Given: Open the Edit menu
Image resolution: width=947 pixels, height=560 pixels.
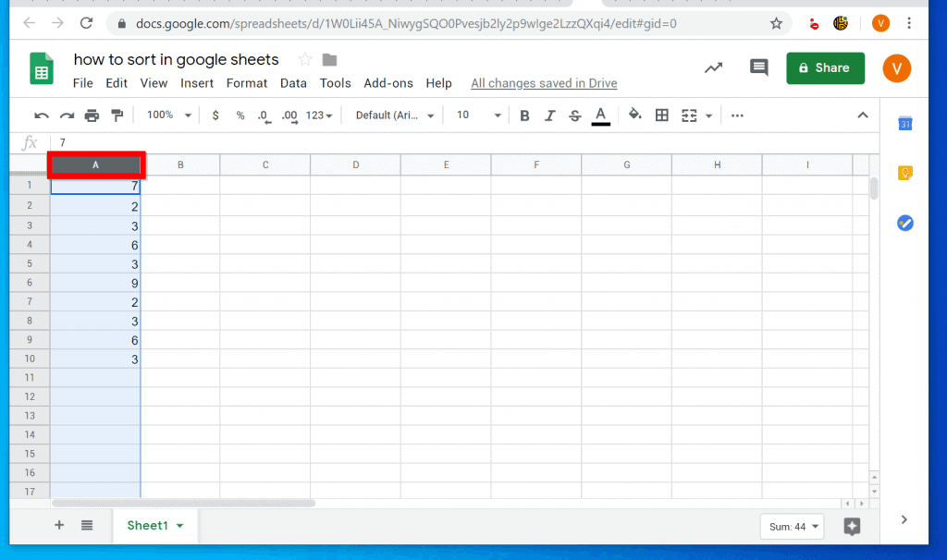Looking at the screenshot, I should [x=117, y=83].
